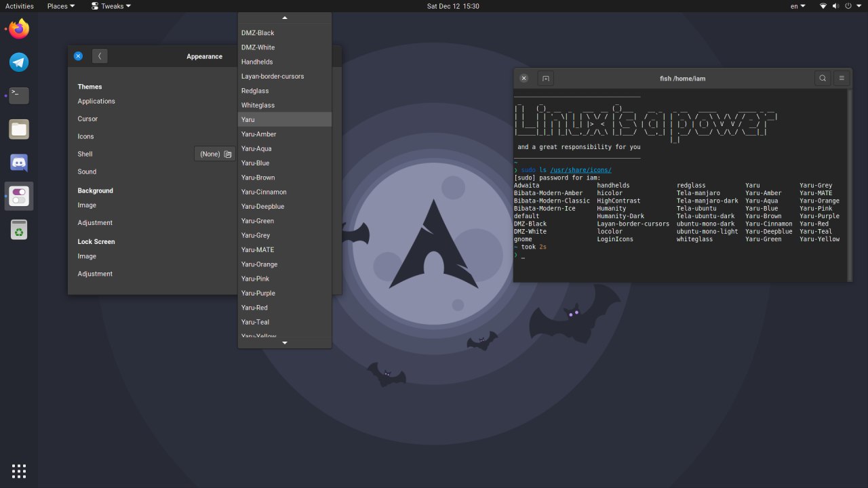Open a new tab in the terminal
Screen dimensions: 868x488
(546, 78)
